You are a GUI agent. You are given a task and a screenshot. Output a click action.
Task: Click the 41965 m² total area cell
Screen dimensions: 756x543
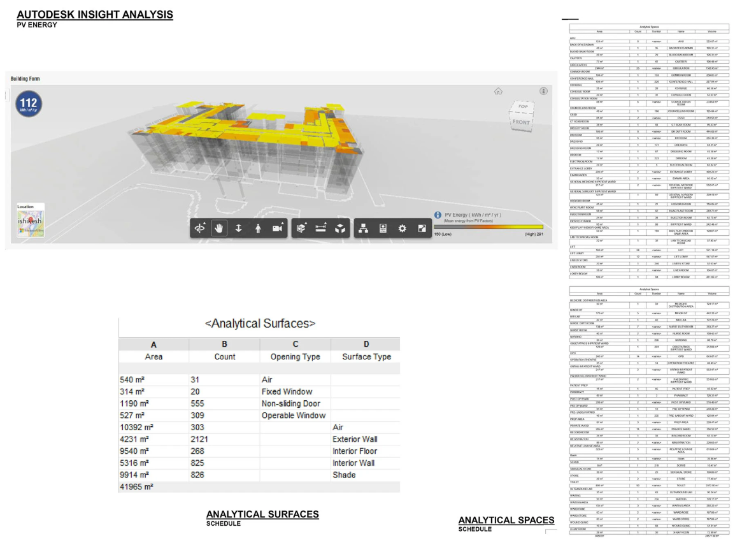153,487
